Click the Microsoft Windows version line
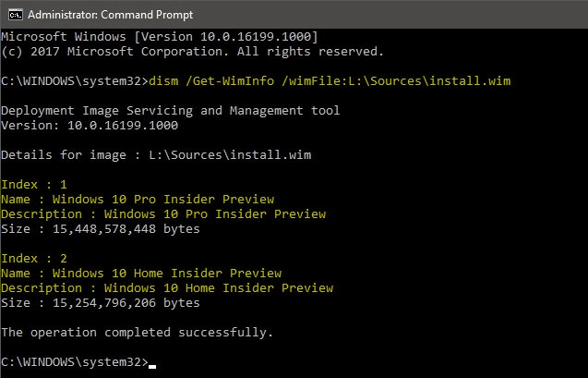Image resolution: width=588 pixels, height=378 pixels. click(160, 36)
